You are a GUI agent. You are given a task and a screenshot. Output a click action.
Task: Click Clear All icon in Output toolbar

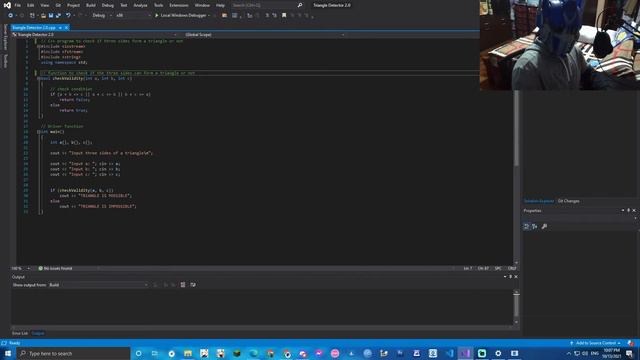tap(183, 285)
